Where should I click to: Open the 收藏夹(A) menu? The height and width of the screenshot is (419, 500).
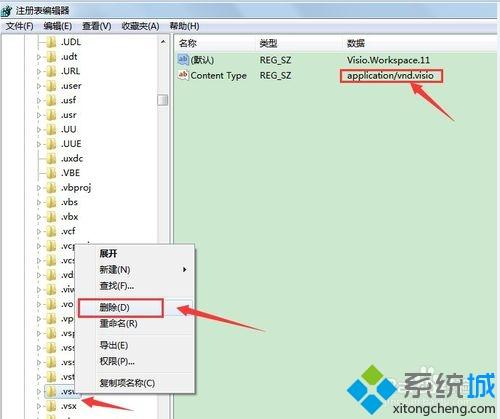(140, 26)
